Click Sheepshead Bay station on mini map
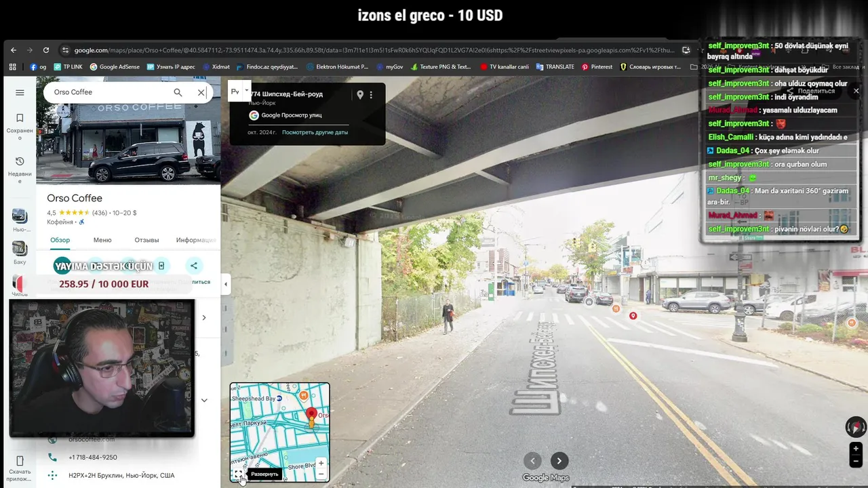868x488 pixels. 258,399
